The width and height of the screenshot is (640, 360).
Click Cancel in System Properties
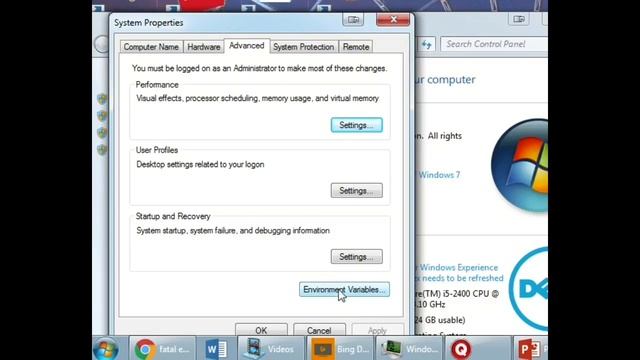[319, 330]
